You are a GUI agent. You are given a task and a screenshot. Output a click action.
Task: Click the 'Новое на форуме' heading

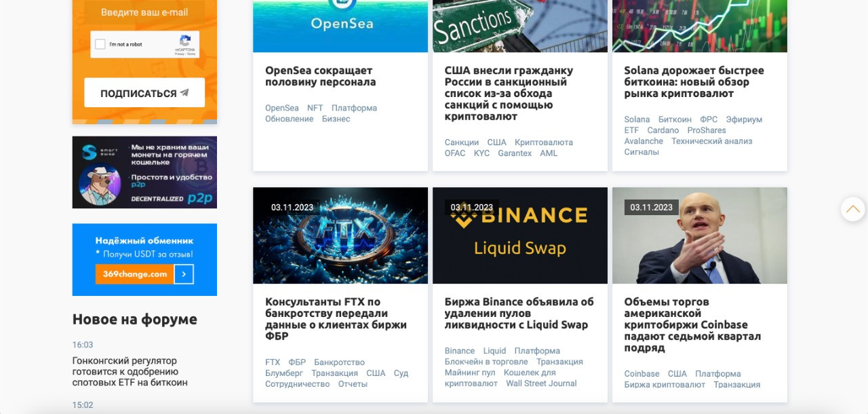(x=135, y=320)
